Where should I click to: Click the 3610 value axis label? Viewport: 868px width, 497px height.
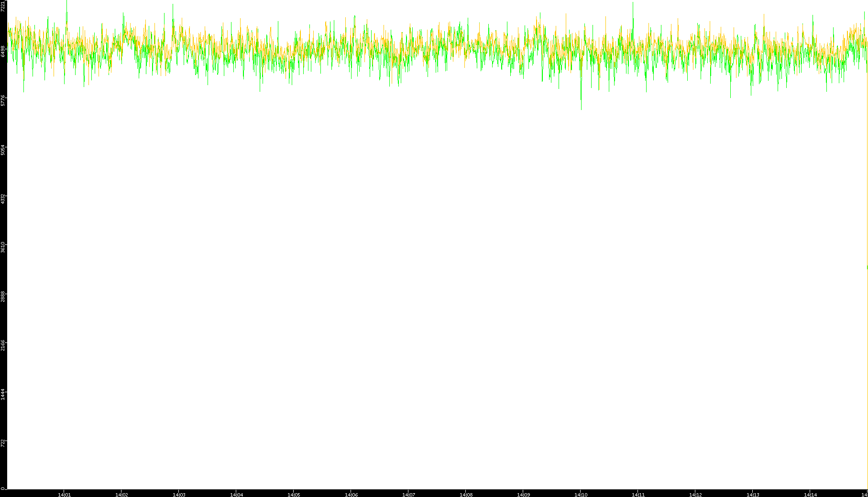[x=3, y=248]
